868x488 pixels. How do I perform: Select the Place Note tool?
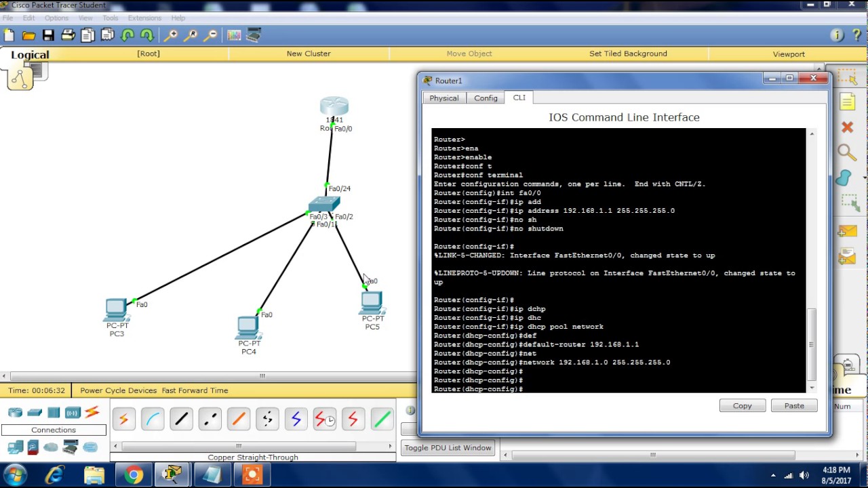coord(848,102)
